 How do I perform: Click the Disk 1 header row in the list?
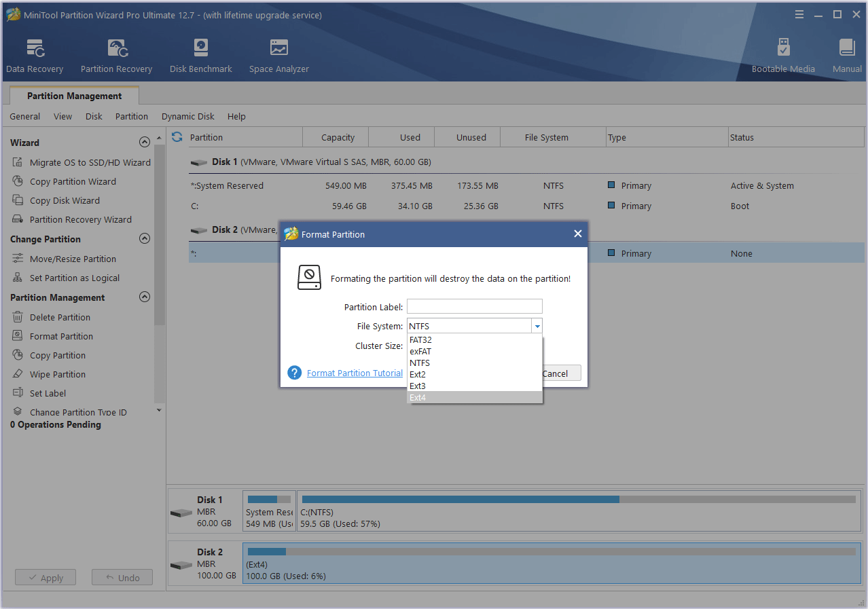click(526, 162)
